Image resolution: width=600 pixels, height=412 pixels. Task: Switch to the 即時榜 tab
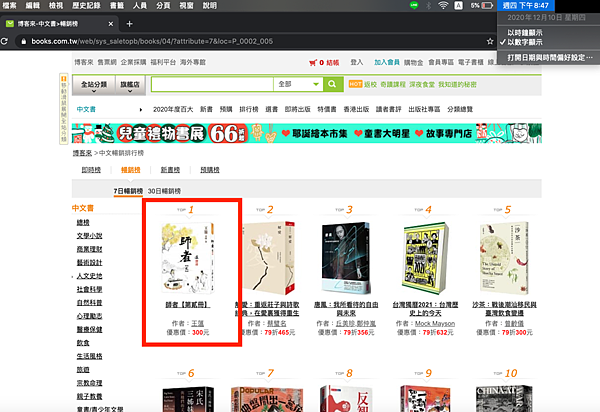[91, 170]
